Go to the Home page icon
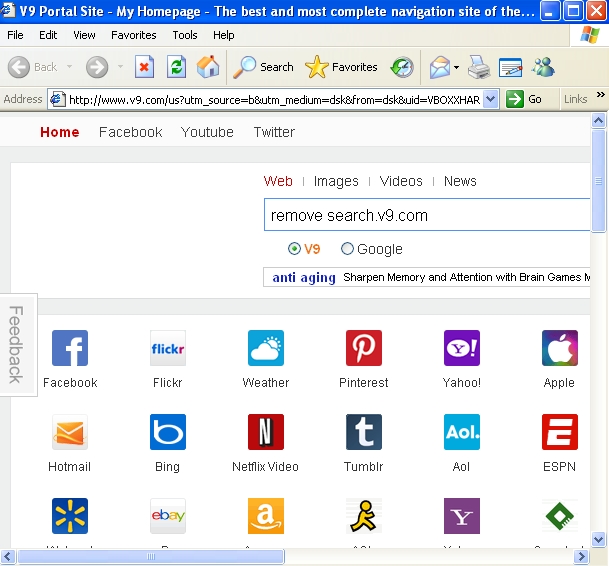609x566 pixels. (x=208, y=68)
